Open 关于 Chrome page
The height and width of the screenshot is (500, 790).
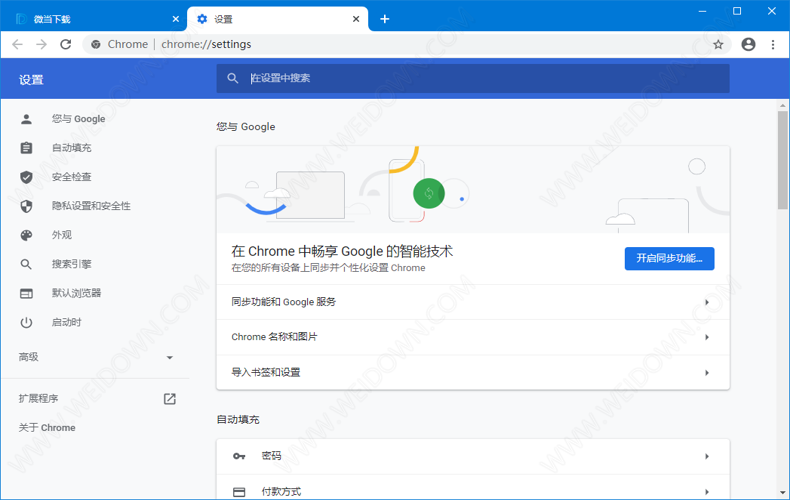tap(47, 428)
